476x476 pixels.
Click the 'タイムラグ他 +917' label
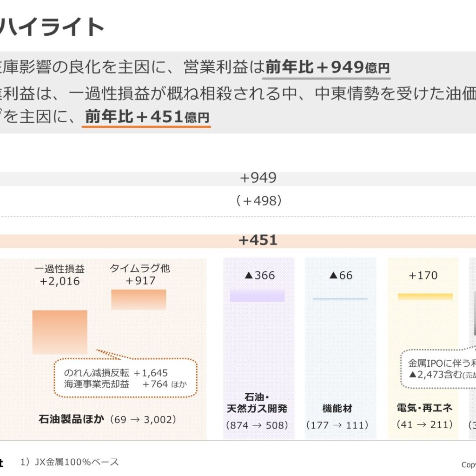[140, 274]
